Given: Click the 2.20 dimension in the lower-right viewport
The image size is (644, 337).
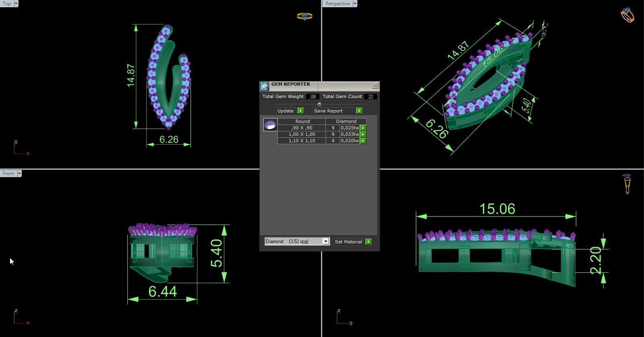Looking at the screenshot, I should [x=595, y=261].
